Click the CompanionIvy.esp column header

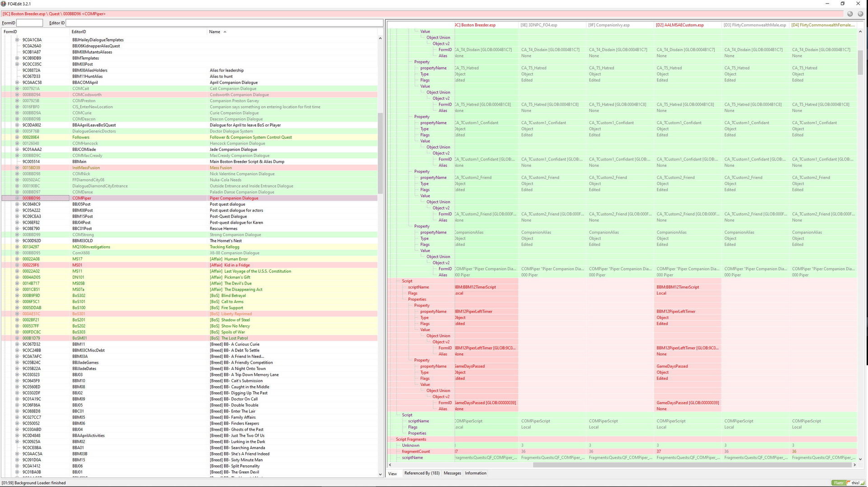[620, 25]
